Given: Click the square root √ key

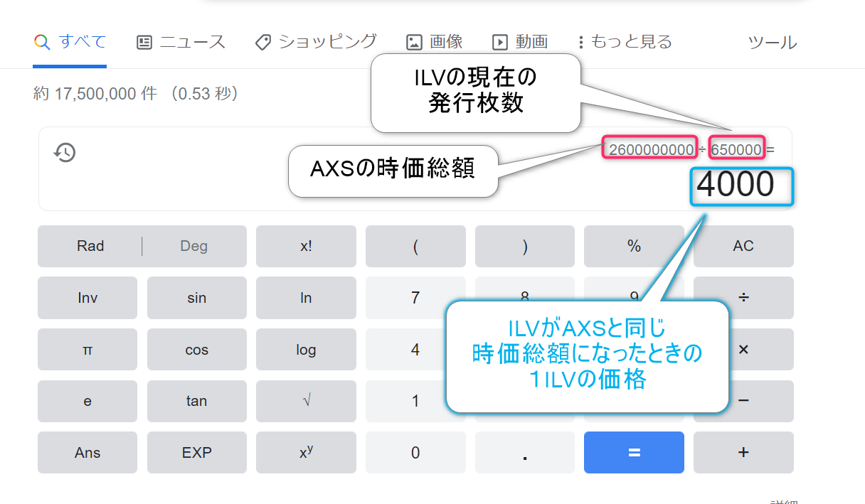Looking at the screenshot, I should click(306, 401).
